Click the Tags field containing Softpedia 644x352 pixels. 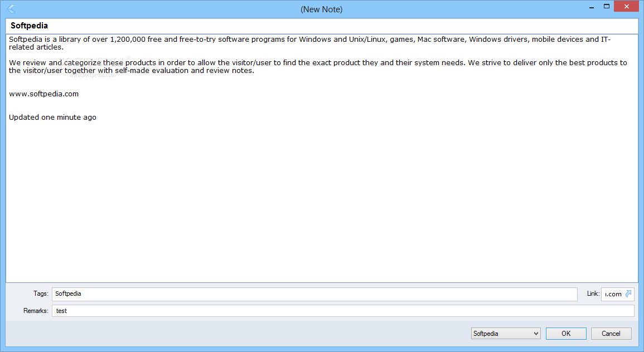click(x=314, y=294)
